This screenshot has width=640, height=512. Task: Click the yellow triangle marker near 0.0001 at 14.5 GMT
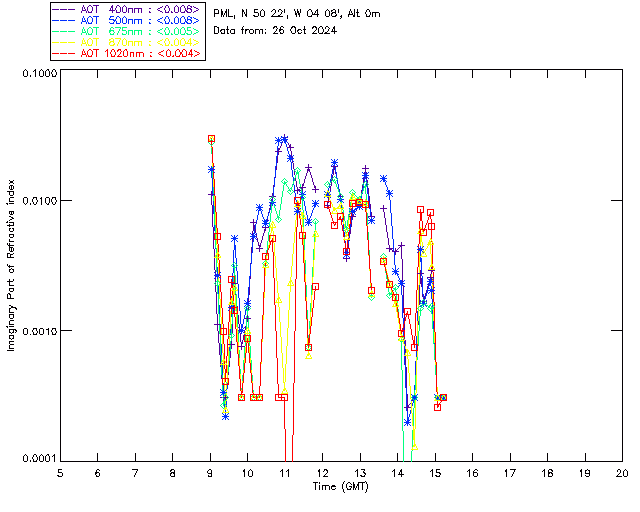415,447
